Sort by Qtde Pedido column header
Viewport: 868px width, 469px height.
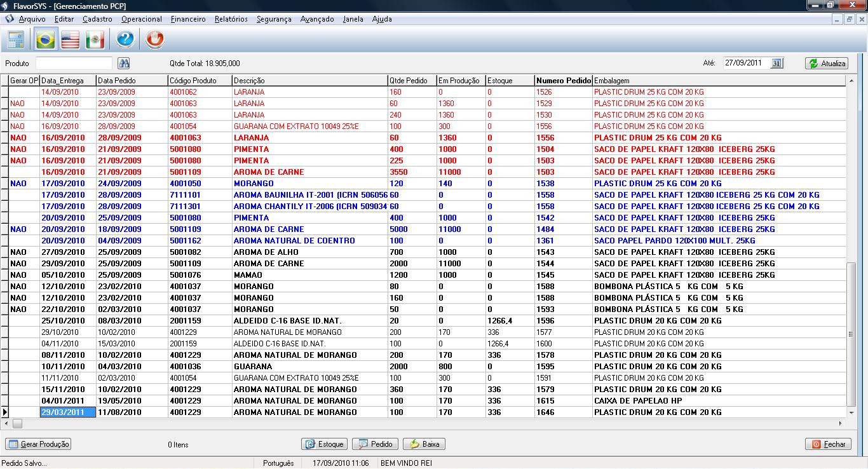[x=412, y=81]
